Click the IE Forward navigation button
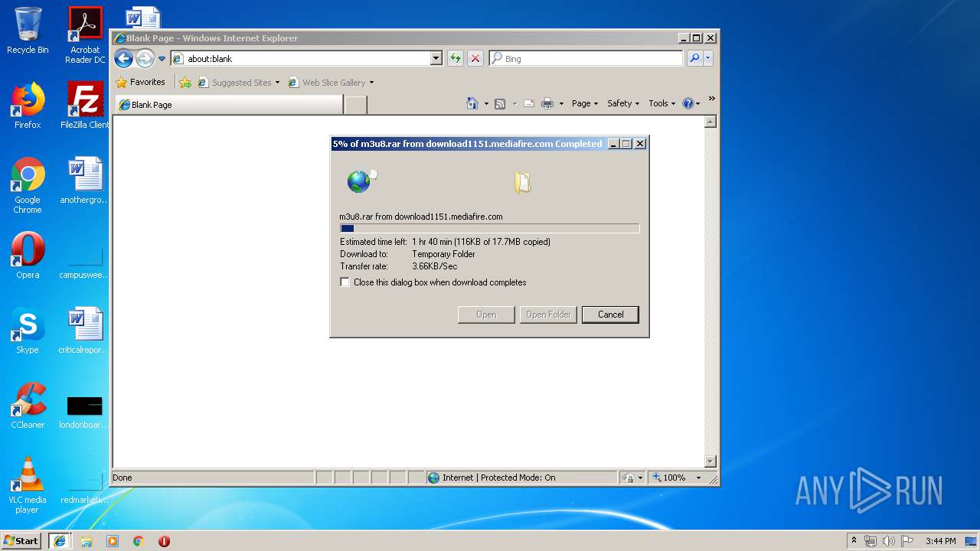 pos(145,58)
